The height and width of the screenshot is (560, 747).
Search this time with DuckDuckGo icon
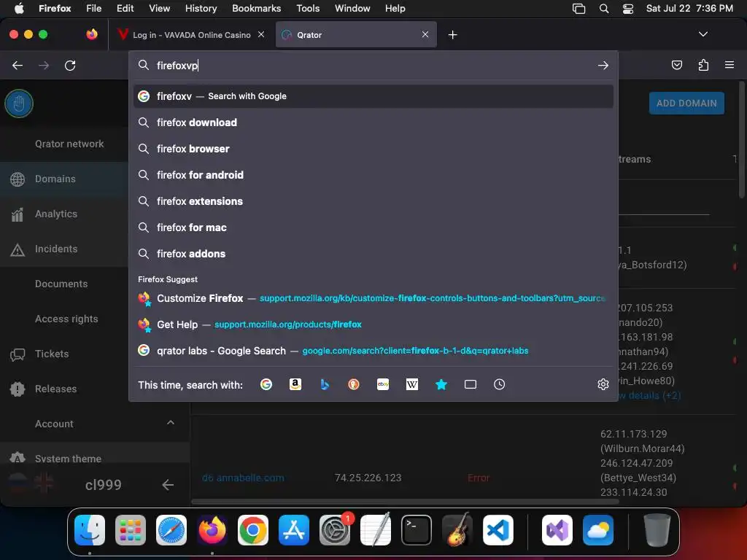[x=354, y=384]
